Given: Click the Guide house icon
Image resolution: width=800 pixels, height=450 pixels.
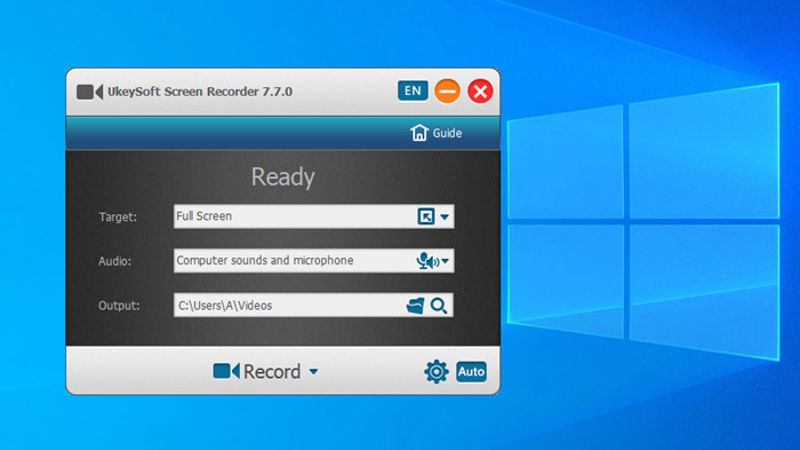Looking at the screenshot, I should pos(419,133).
